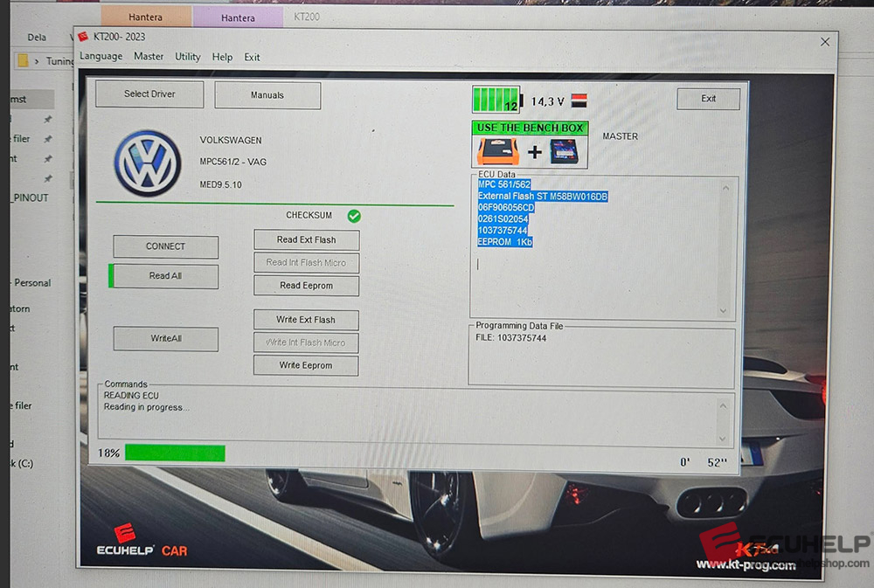Open the Utility menu
This screenshot has height=588, width=874.
187,57
